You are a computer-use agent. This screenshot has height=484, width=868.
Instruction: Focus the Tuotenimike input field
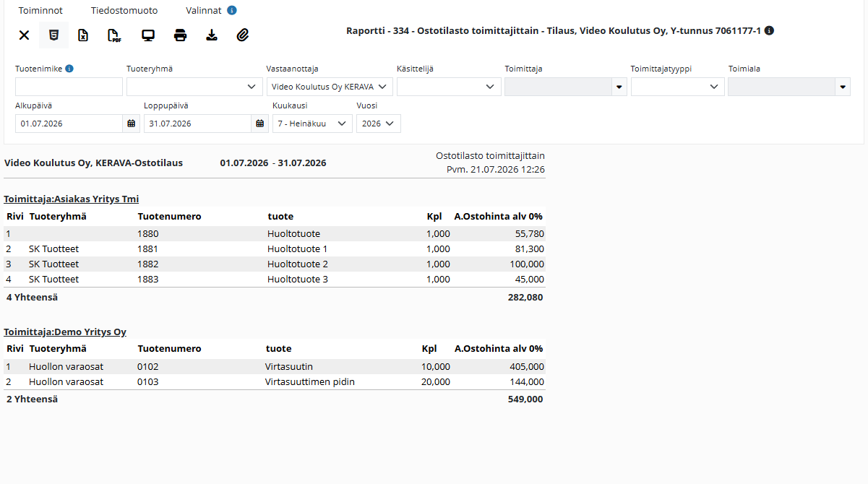pos(69,87)
